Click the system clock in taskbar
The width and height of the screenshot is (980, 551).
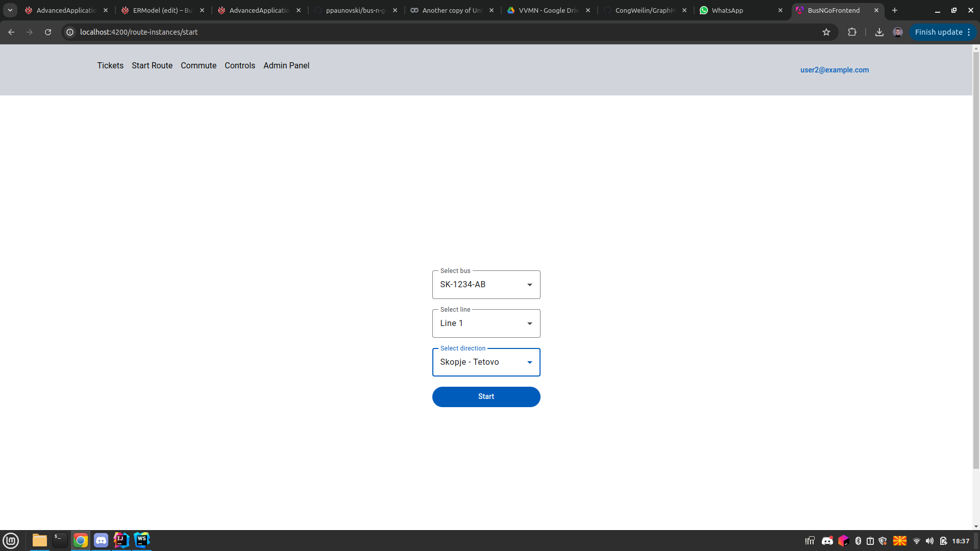[962, 540]
